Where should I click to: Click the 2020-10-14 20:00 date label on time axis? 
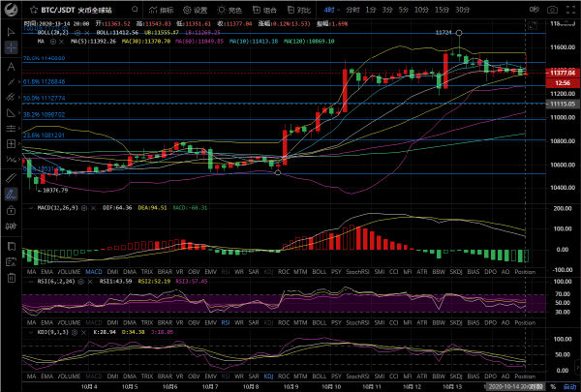515,387
